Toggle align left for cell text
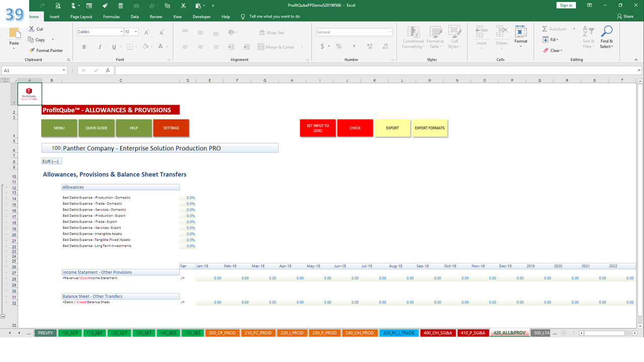Image resolution: width=644 pixels, height=362 pixels. 185,47
